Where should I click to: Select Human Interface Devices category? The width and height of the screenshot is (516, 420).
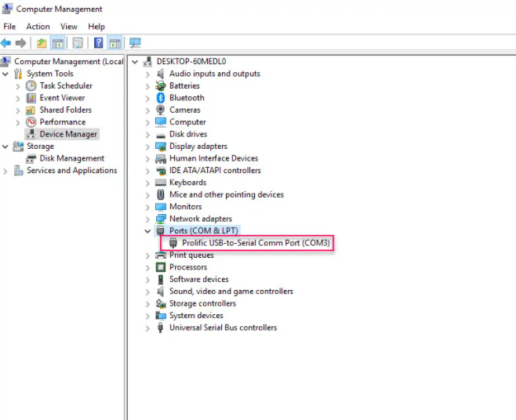click(213, 158)
